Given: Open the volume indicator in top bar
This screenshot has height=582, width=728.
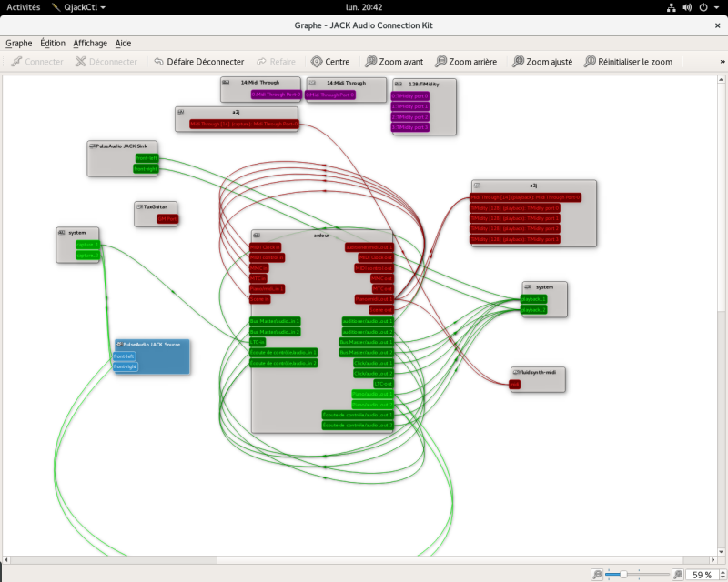Looking at the screenshot, I should pos(688,7).
